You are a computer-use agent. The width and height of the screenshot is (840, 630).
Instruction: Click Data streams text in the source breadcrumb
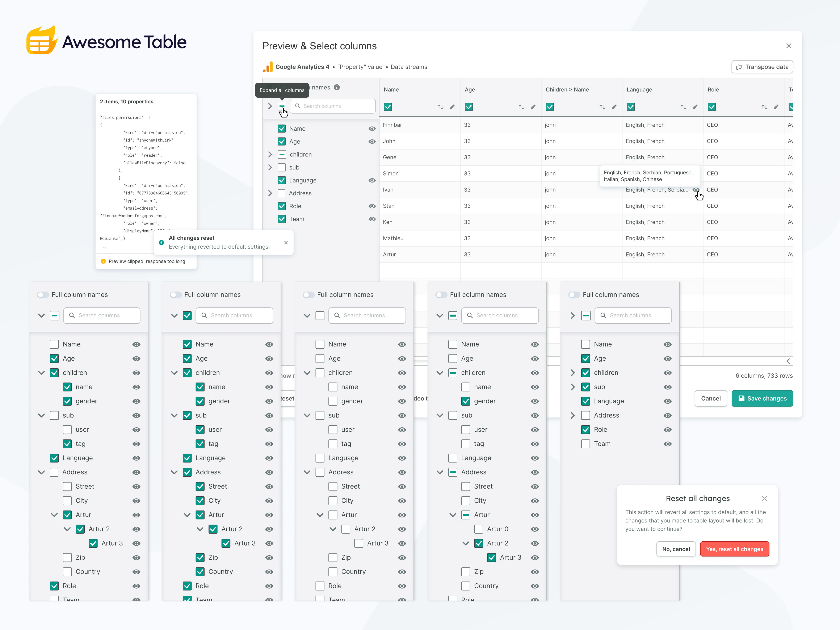[409, 67]
